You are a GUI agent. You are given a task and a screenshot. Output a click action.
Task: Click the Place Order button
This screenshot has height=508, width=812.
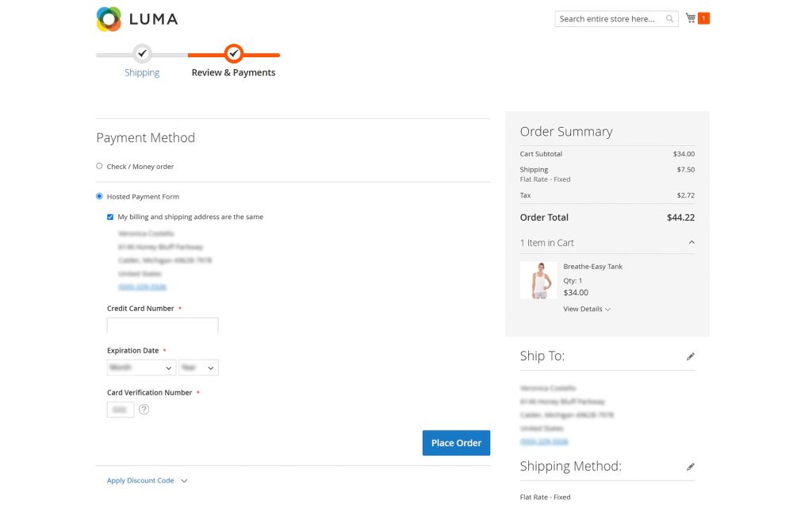tap(456, 443)
